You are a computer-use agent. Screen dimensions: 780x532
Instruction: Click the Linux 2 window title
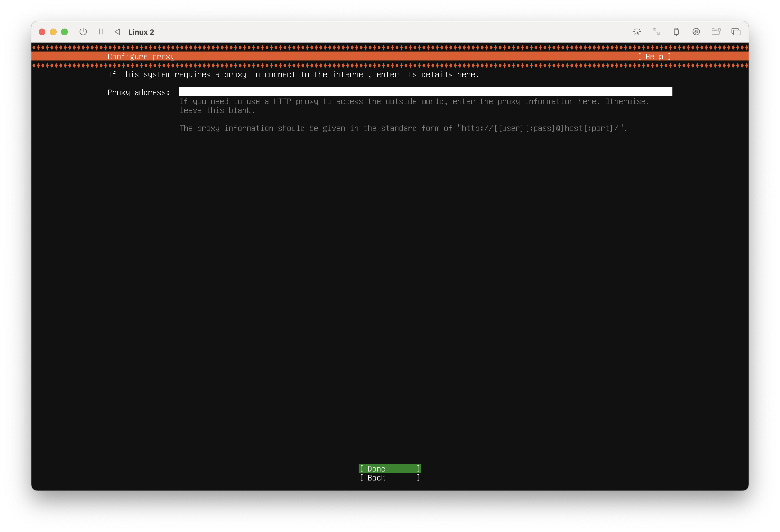[x=141, y=32]
